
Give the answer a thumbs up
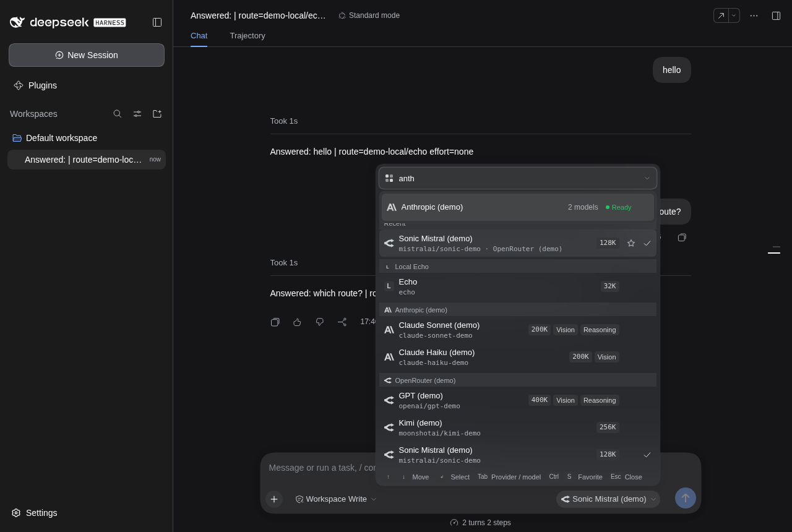click(x=298, y=322)
